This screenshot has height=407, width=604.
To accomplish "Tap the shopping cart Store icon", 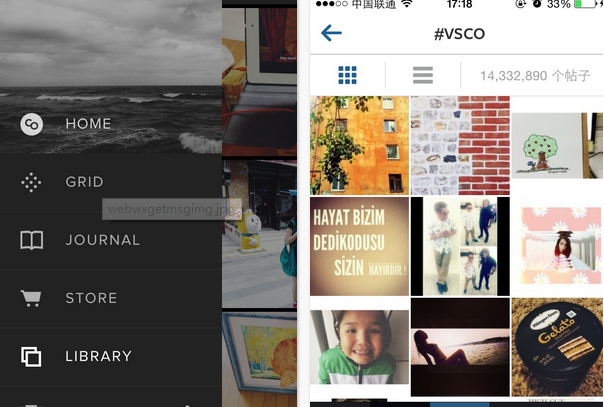I will pyautogui.click(x=31, y=298).
